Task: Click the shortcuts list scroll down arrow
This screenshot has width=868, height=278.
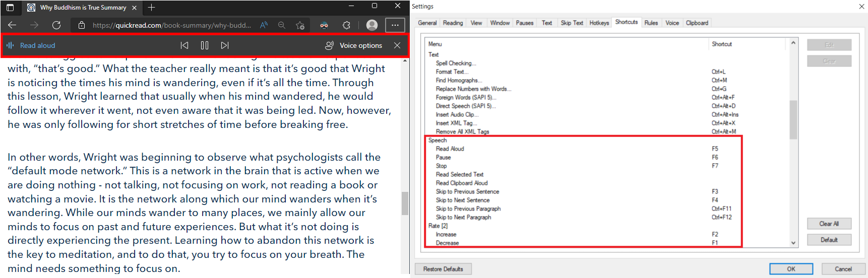Action: point(793,243)
